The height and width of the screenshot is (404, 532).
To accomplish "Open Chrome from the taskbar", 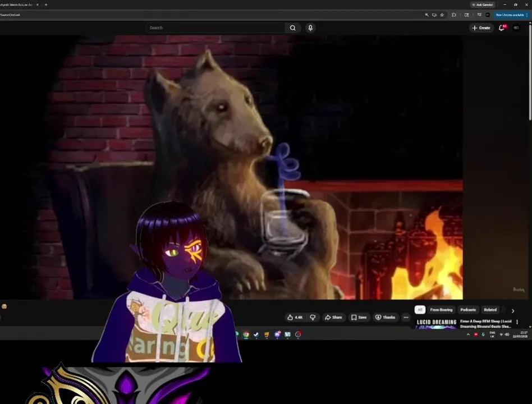I will (246, 334).
